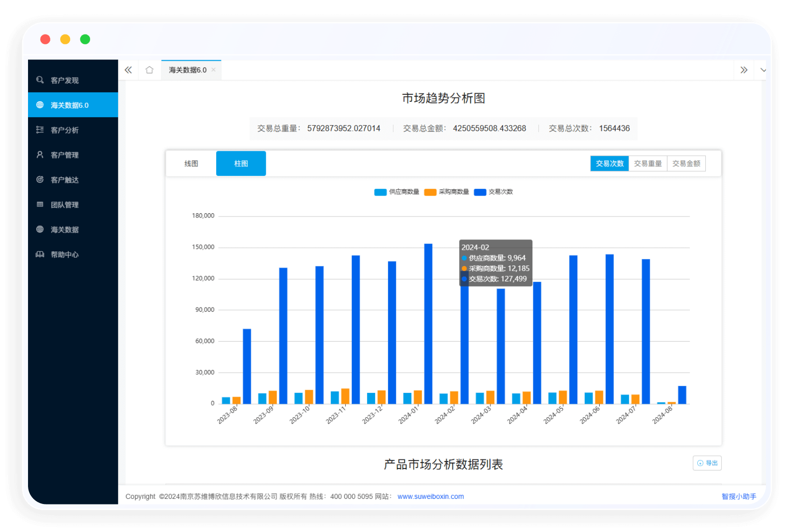Click the magnifier icon beside 客户发现
Image resolution: width=794 pixels, height=532 pixels.
click(40, 80)
